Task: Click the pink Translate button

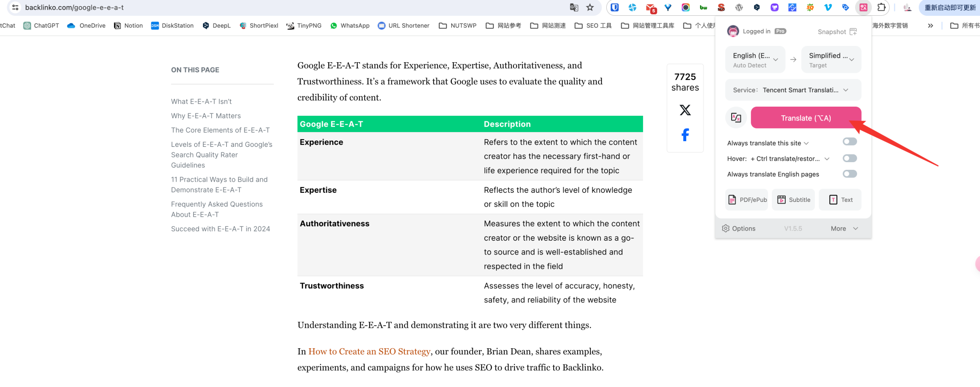Action: tap(806, 118)
